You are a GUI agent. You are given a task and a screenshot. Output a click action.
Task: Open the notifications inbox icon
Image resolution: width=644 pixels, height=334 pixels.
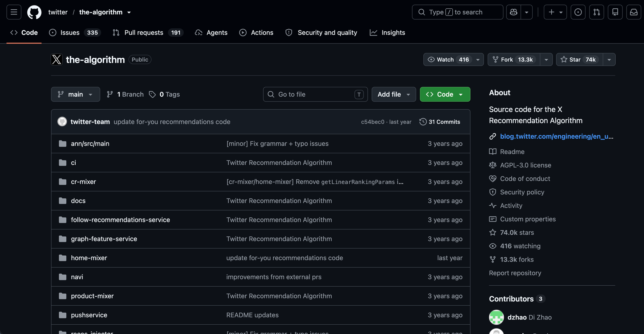click(x=634, y=12)
